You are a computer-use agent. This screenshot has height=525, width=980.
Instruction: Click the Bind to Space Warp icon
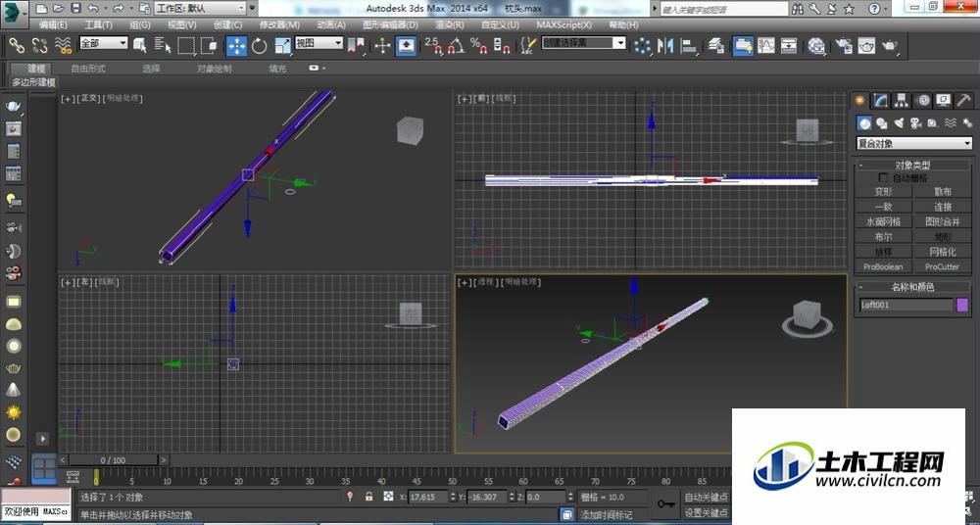[63, 45]
